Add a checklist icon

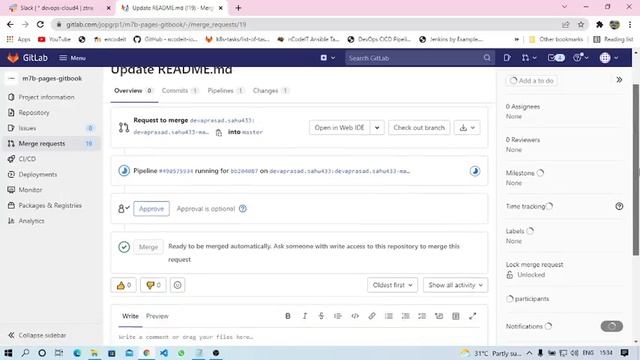point(422,316)
